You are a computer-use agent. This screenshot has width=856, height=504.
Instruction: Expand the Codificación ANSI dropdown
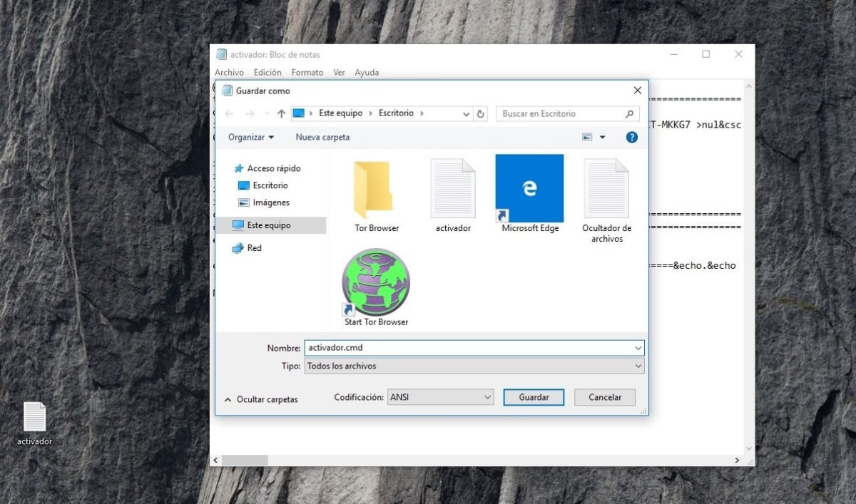click(440, 397)
